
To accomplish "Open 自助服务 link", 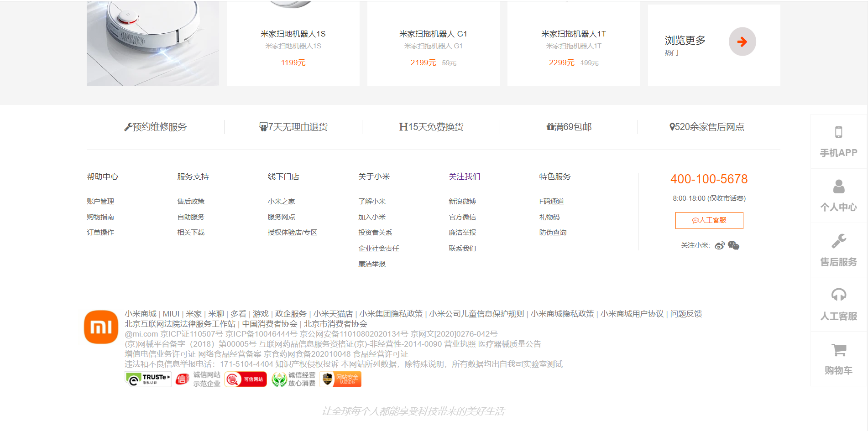I will point(191,217).
